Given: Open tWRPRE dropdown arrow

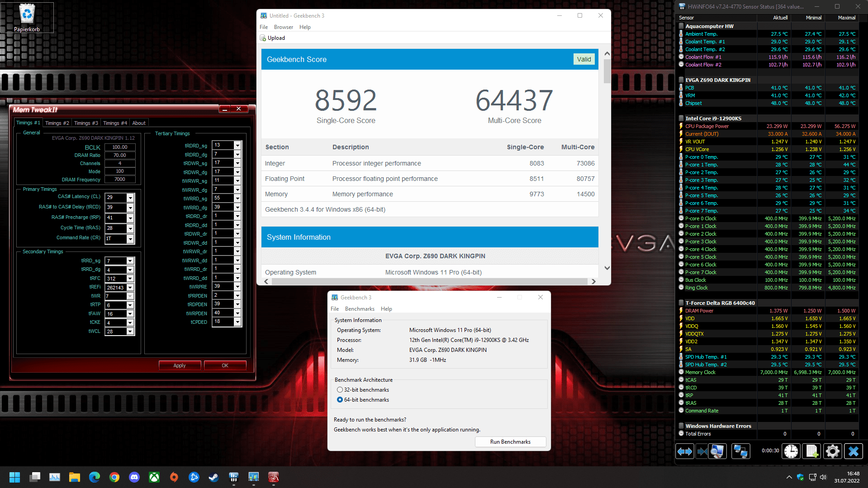Looking at the screenshot, I should click(x=237, y=286).
